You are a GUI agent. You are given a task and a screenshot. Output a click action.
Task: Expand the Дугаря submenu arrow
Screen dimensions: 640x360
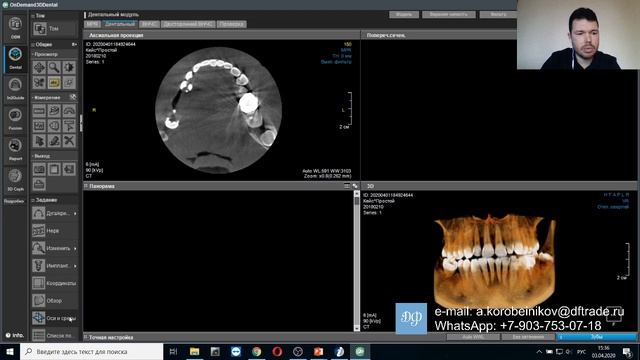tap(75, 213)
